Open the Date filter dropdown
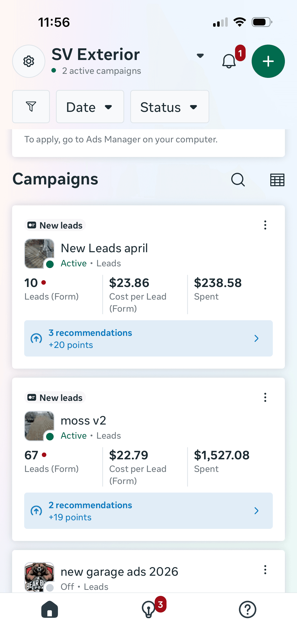 (90, 107)
